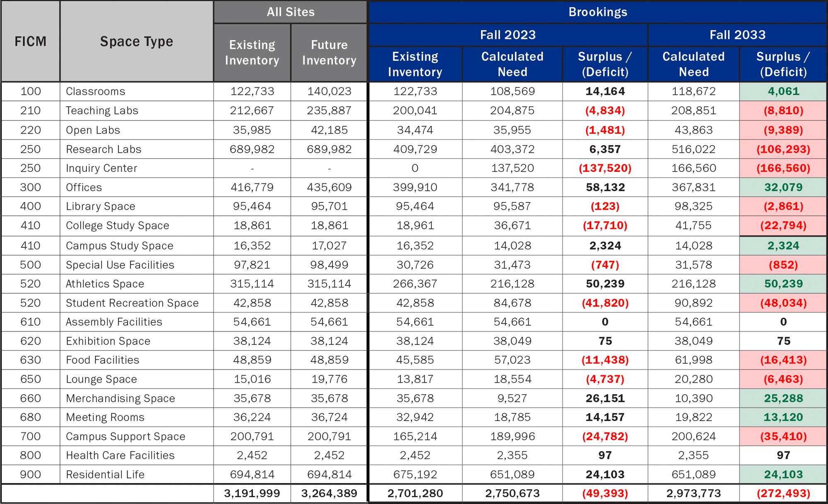Viewport: 828px width, 504px height.
Task: Select FICM code 700 cell
Action: click(x=31, y=436)
